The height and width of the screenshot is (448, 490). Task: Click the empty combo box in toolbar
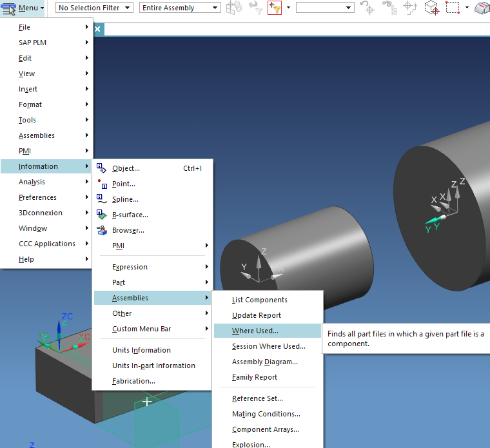pos(324,8)
